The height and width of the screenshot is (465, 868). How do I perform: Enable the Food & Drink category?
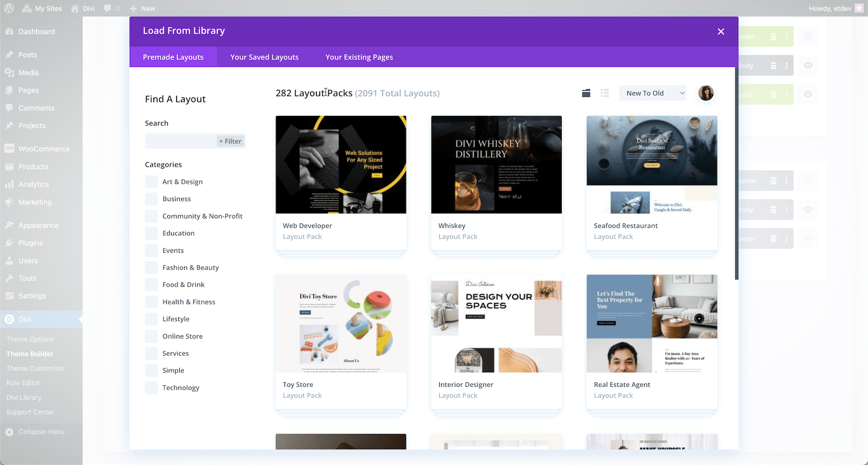(151, 285)
